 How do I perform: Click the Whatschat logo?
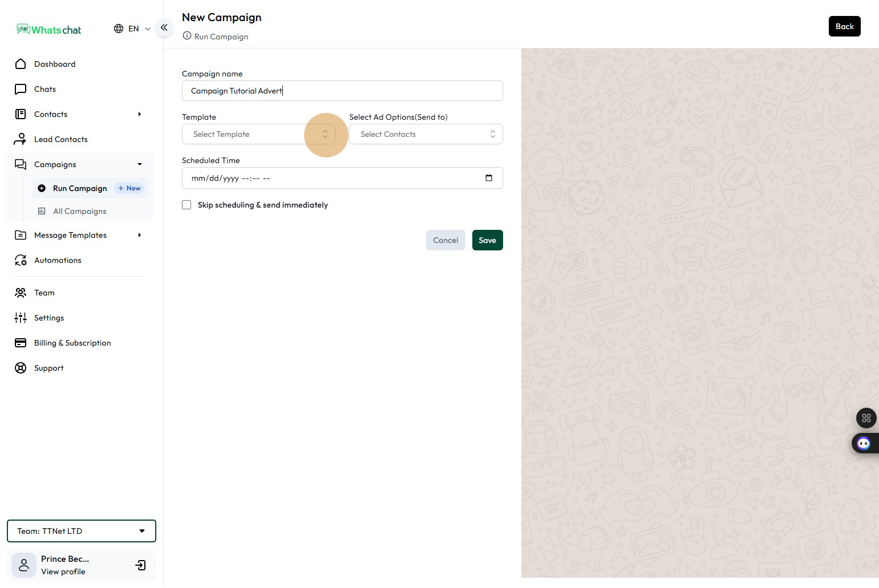49,30
